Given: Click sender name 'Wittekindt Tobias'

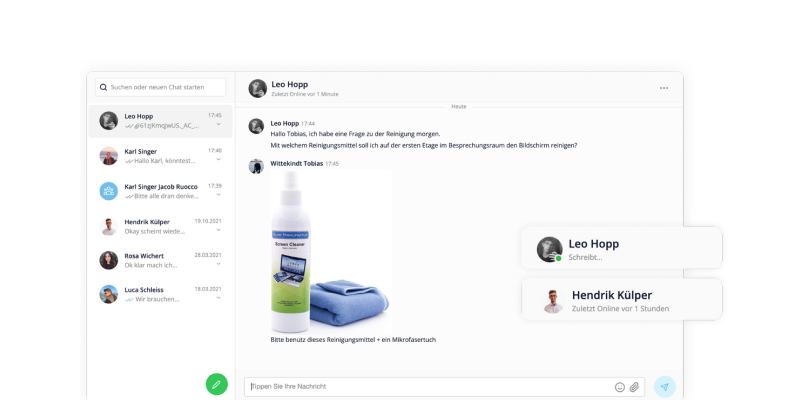Looking at the screenshot, I should pyautogui.click(x=297, y=163).
